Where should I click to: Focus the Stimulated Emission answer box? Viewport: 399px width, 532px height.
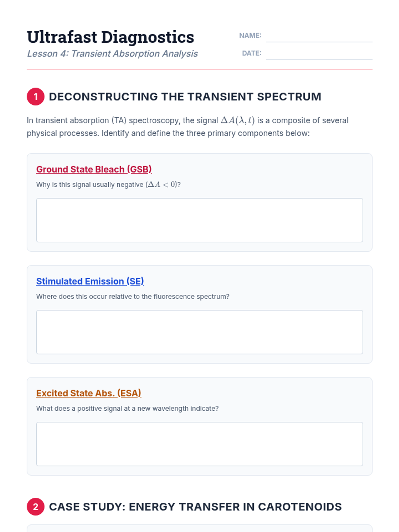(199, 332)
